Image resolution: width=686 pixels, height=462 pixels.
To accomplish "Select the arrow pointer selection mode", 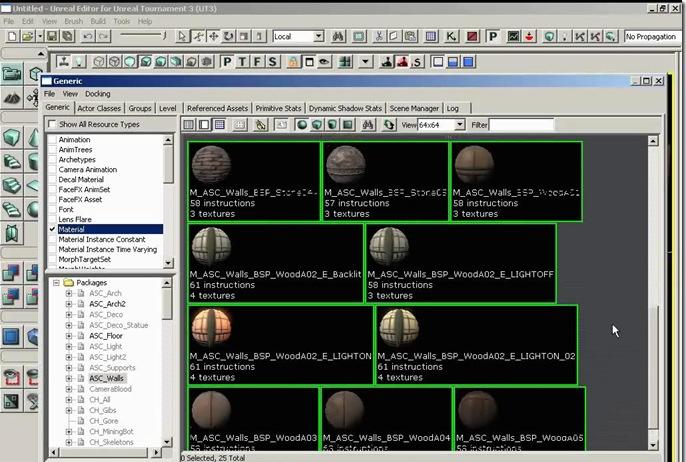I will [182, 36].
